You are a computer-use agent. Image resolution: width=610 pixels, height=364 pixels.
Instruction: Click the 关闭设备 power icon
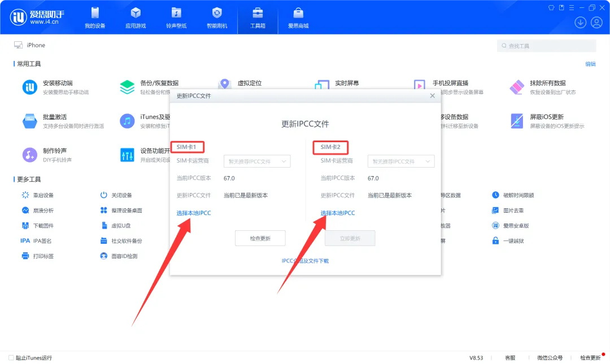pos(103,195)
